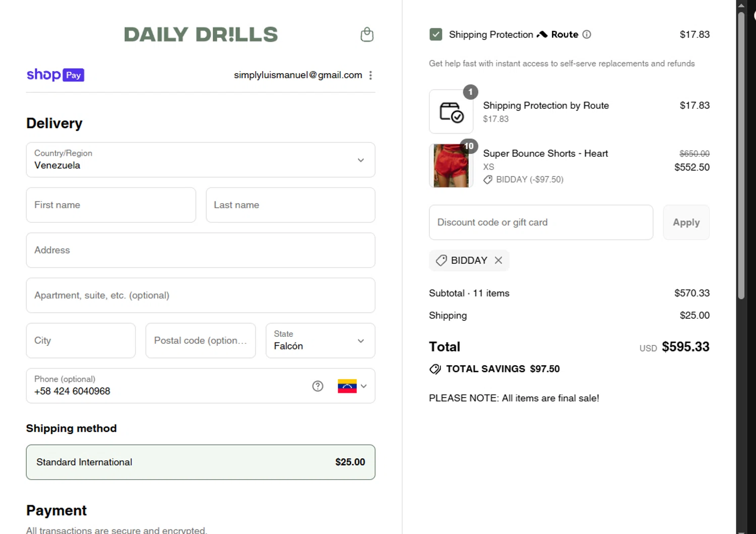Click the Apply discount button

coord(686,222)
